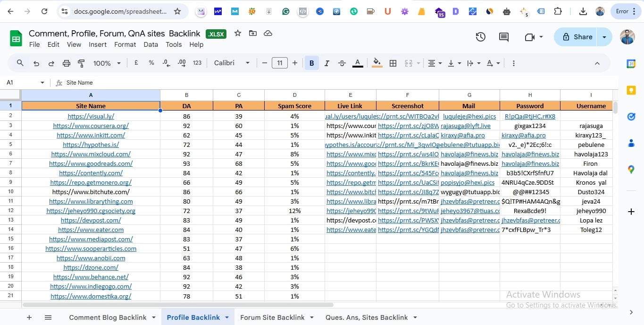Click the browser Error button
The image size is (644, 325).
point(626,11)
